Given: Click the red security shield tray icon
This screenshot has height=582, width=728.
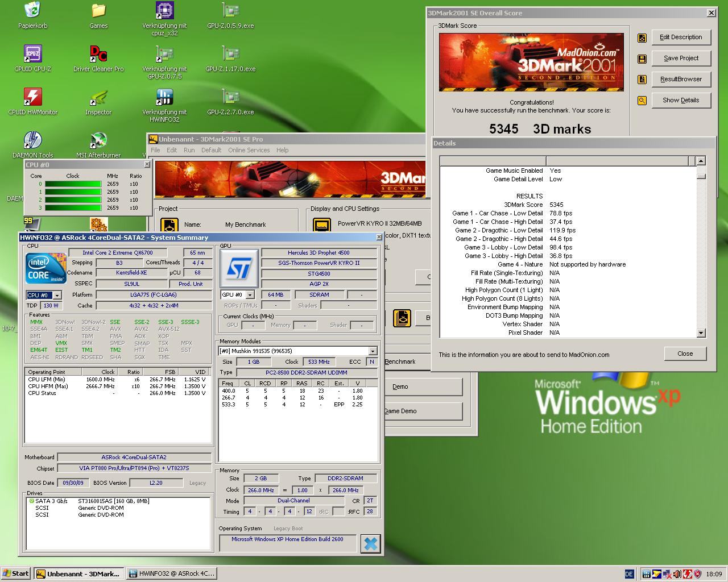Looking at the screenshot, I should (697, 574).
